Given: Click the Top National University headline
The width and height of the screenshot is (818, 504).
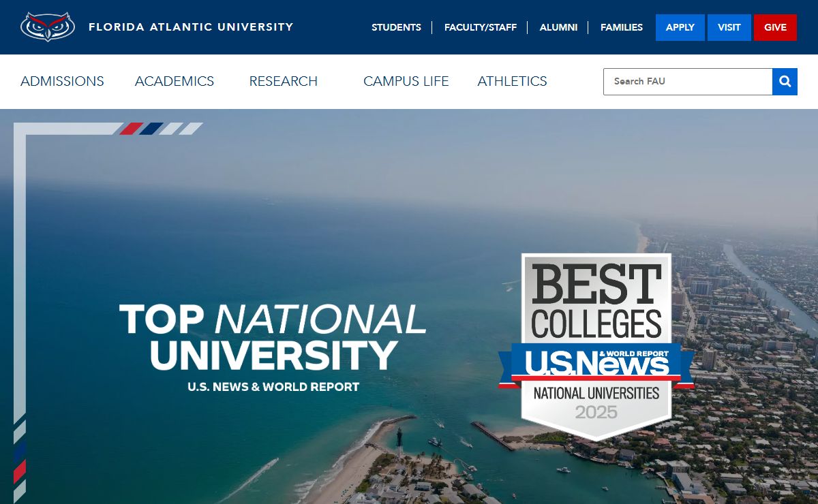Looking at the screenshot, I should (273, 336).
